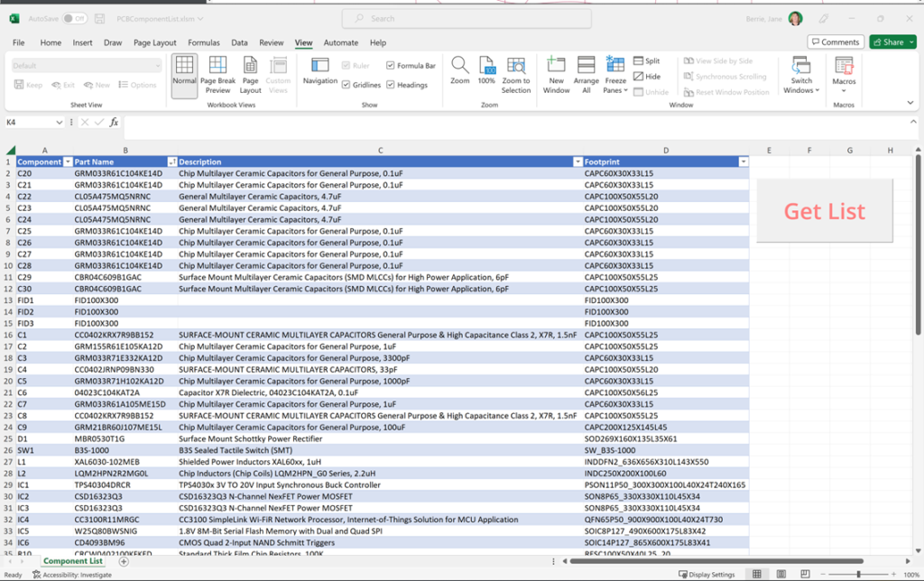The height and width of the screenshot is (581, 924).
Task: Select Page Layout view
Action: point(249,74)
